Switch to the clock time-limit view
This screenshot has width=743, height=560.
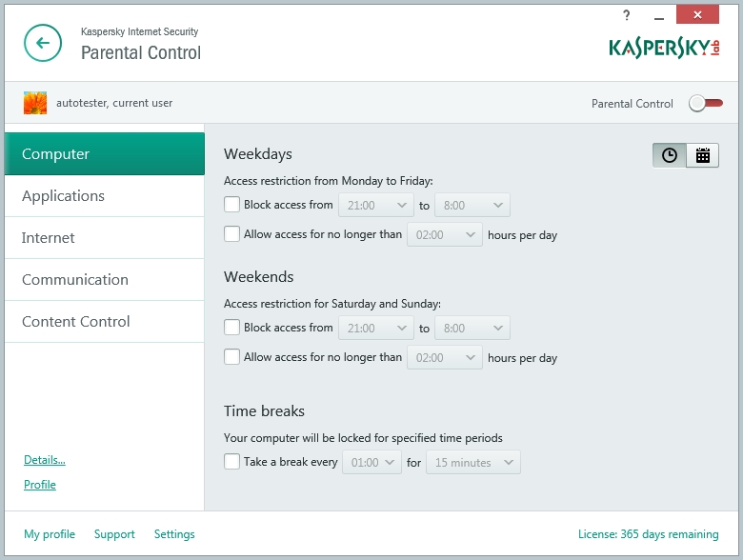pos(669,155)
